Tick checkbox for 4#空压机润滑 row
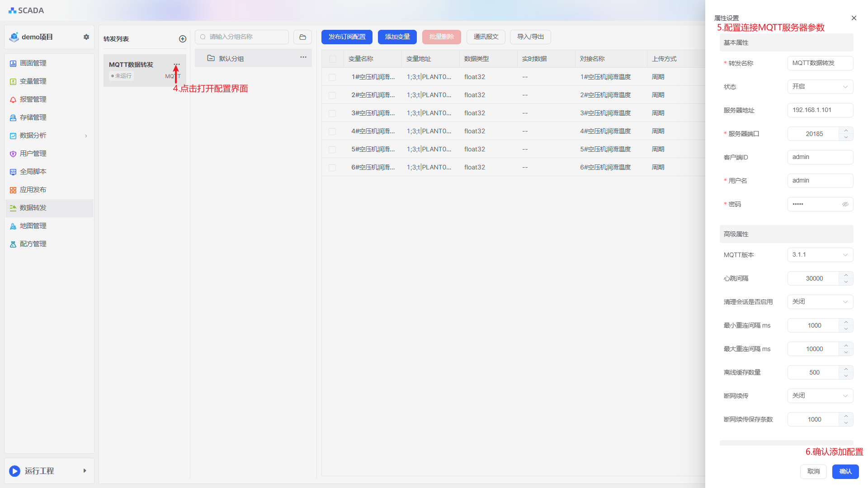The image size is (868, 488). pos(332,131)
